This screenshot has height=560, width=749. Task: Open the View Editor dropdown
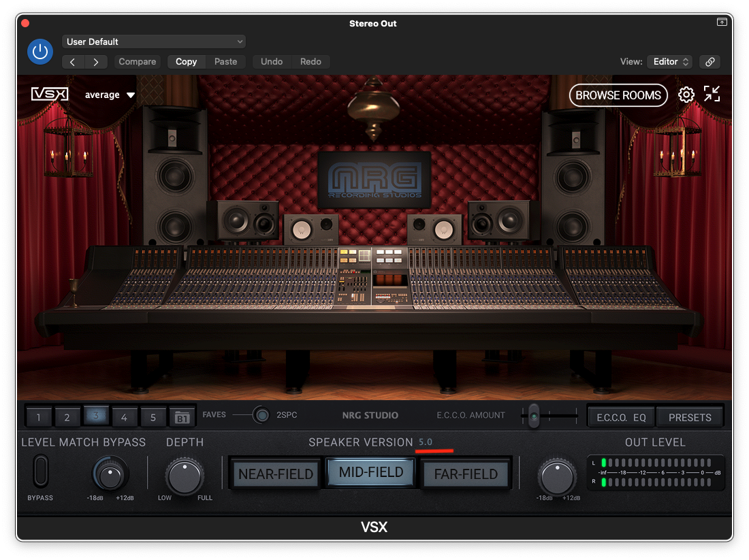[x=670, y=62]
